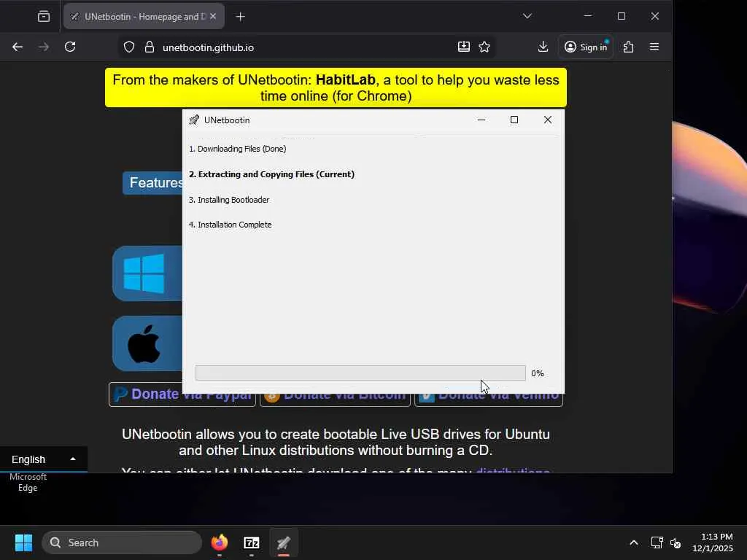The width and height of the screenshot is (747, 560).
Task: Show hidden system tray icons
Action: tap(634, 542)
